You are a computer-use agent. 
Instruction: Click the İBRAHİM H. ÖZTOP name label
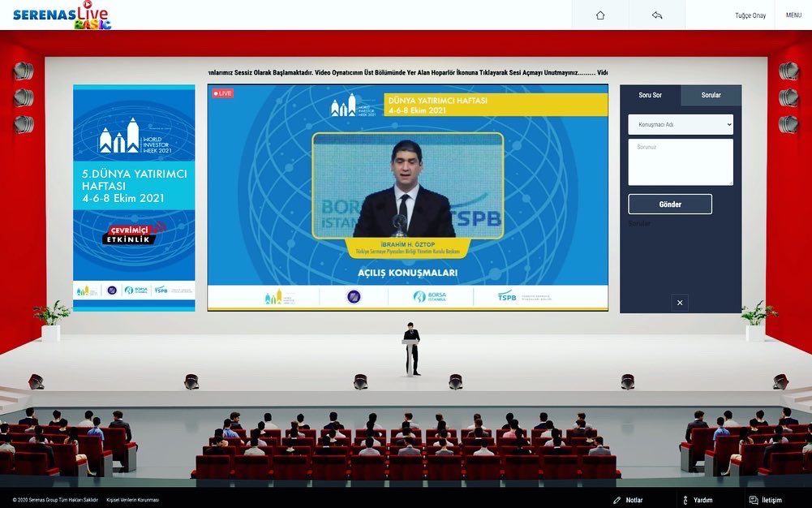pyautogui.click(x=407, y=244)
